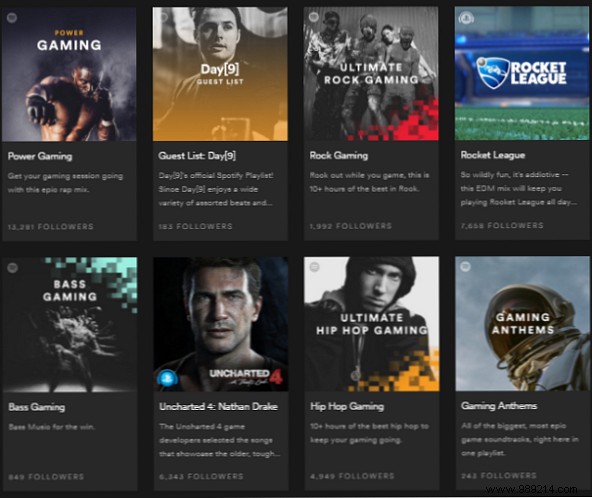Click the 185 FOLLOWERS count
The width and height of the screenshot is (592, 498).
click(196, 227)
